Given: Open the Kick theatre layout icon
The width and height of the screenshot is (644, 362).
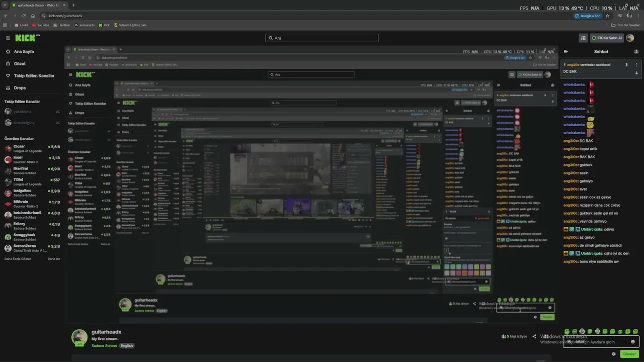Looking at the screenshot, I should (583, 38).
